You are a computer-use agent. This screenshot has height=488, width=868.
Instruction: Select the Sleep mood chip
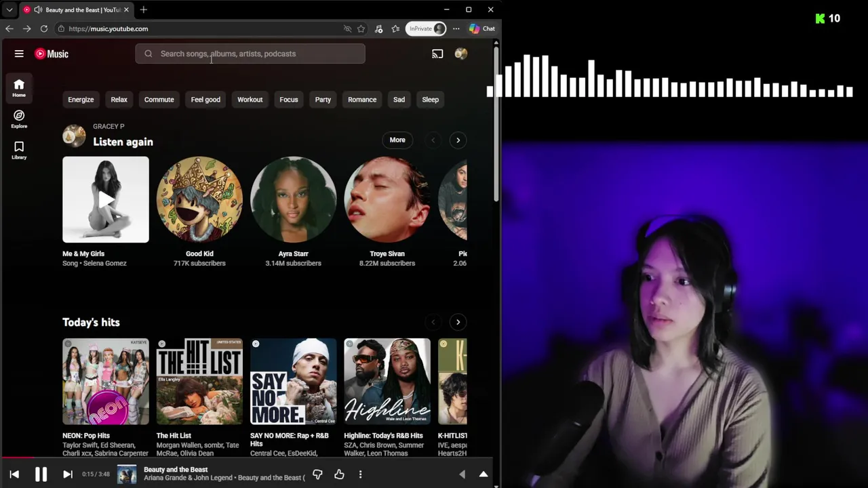pos(431,100)
